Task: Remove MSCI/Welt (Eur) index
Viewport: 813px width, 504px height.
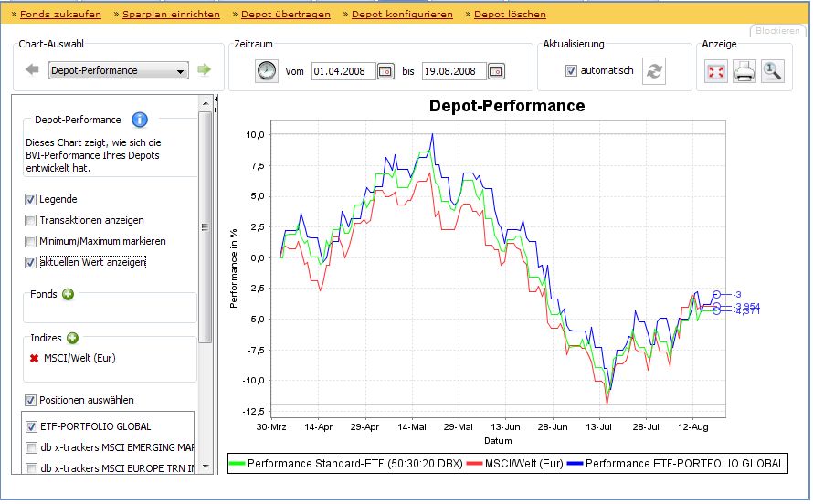Action: [34, 358]
